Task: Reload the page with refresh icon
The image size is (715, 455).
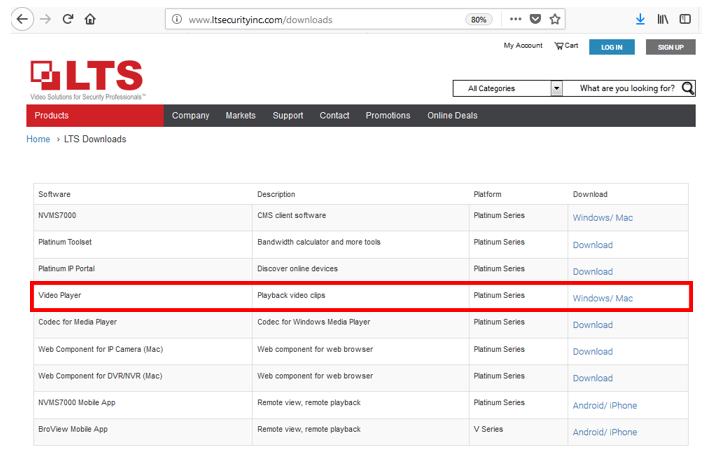Action: tap(68, 19)
